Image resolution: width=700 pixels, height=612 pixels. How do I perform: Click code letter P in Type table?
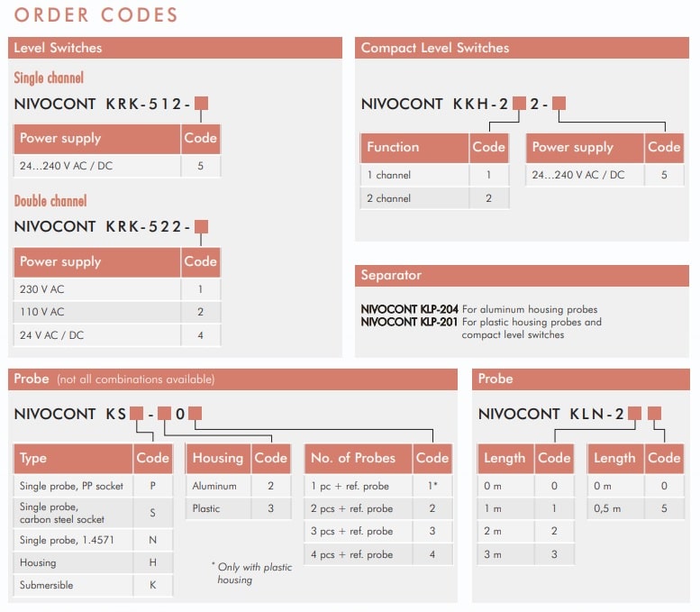[152, 486]
